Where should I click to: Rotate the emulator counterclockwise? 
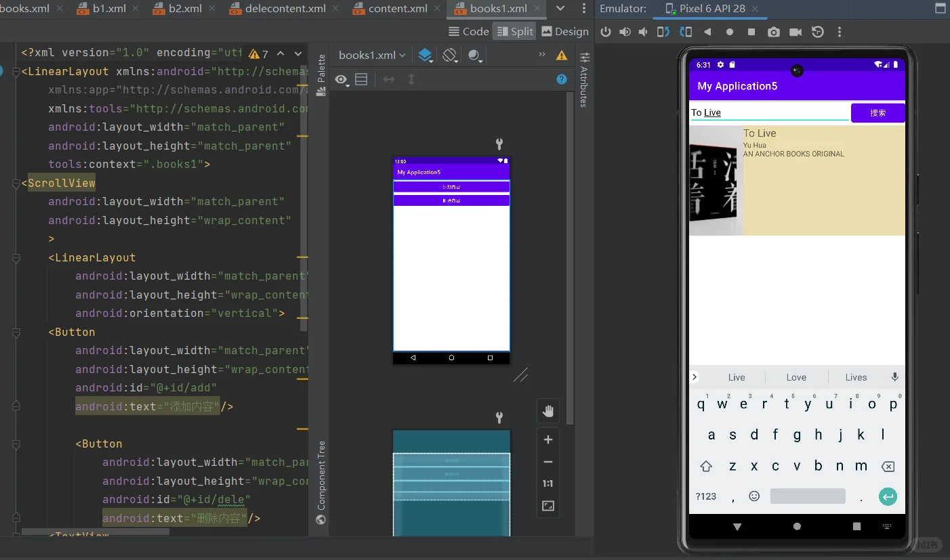(662, 31)
